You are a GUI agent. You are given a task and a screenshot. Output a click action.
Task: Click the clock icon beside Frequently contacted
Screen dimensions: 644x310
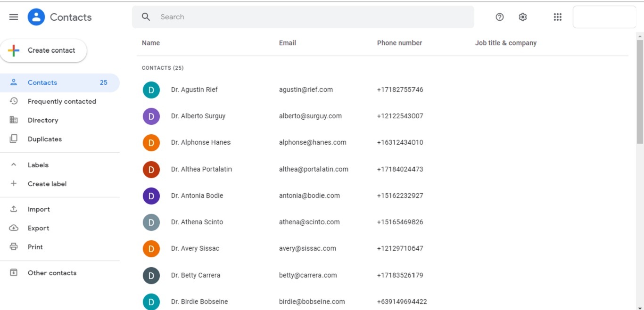point(14,101)
